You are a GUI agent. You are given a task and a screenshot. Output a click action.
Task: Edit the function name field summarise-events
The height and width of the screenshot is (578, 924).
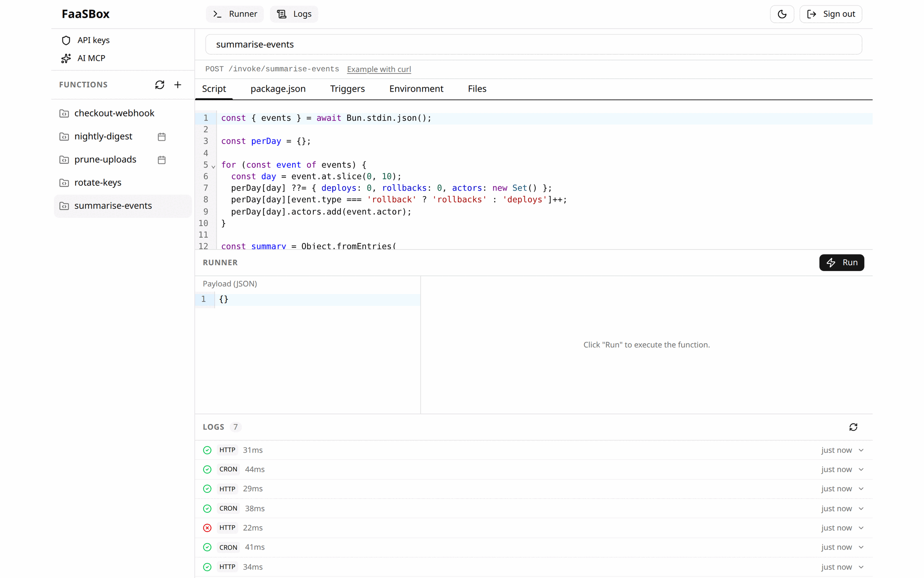(x=533, y=44)
